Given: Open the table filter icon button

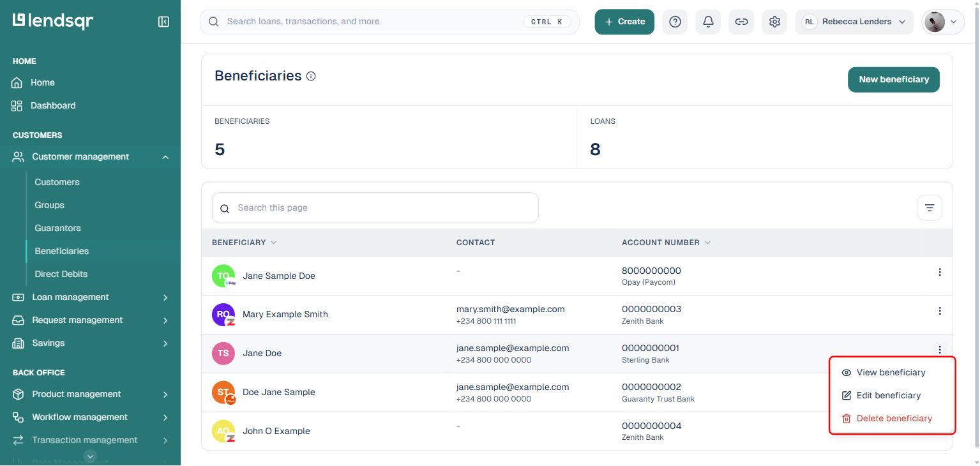Looking at the screenshot, I should tap(930, 207).
